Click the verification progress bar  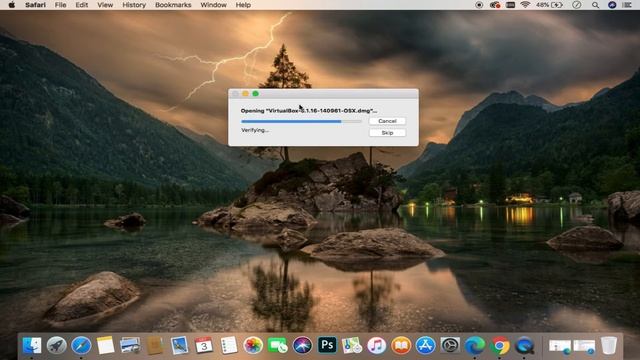tap(301, 121)
